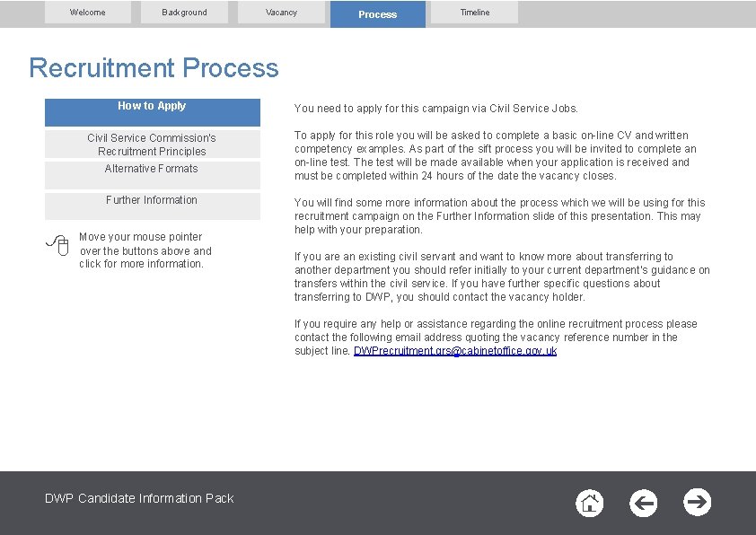Go to the Background tab

[x=184, y=12]
